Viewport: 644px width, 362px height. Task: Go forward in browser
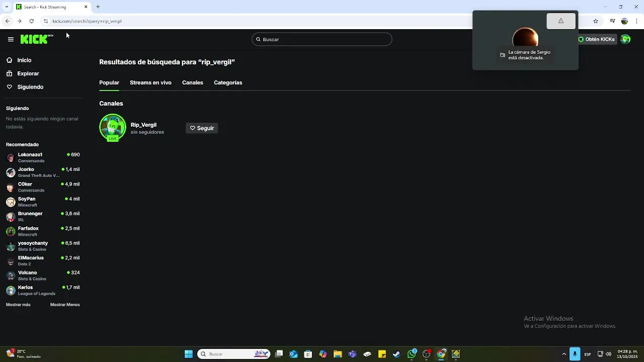pos(19,21)
